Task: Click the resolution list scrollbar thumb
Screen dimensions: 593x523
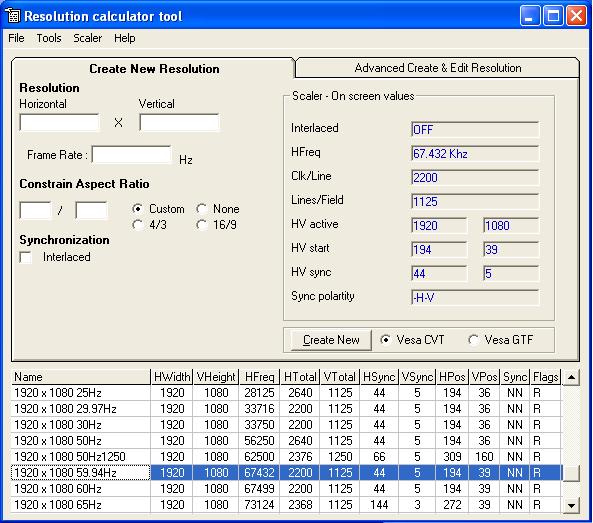Action: tap(571, 473)
